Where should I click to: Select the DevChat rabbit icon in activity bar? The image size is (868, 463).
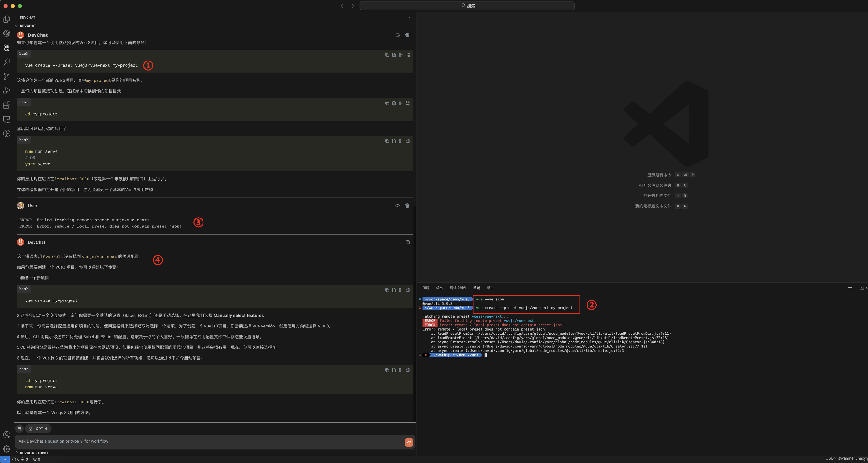[x=7, y=48]
